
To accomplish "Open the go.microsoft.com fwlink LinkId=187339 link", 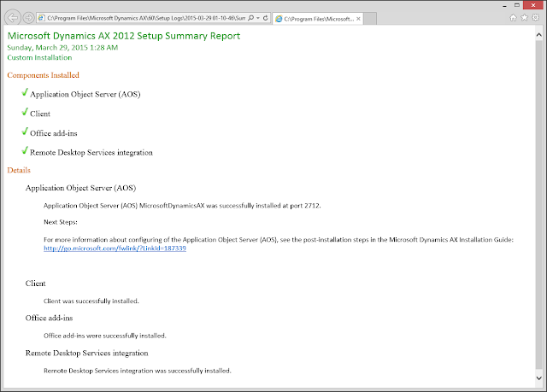I will (115, 248).
